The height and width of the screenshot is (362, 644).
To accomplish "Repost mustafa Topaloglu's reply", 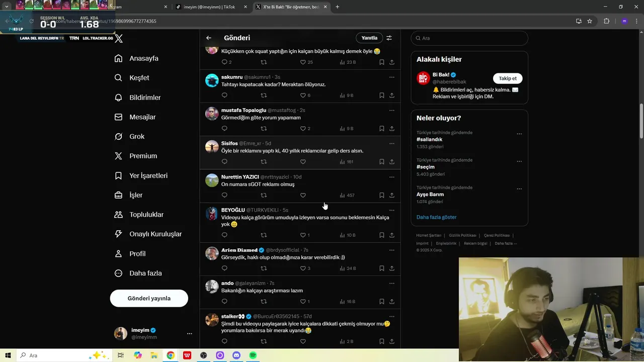I will click(x=264, y=129).
